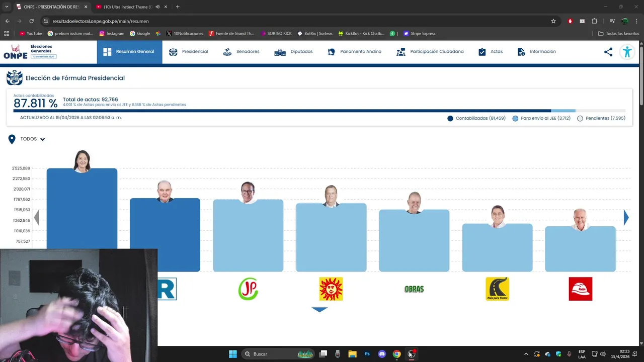Click the País para Todos logo
The width and height of the screenshot is (644, 362).
(x=497, y=289)
